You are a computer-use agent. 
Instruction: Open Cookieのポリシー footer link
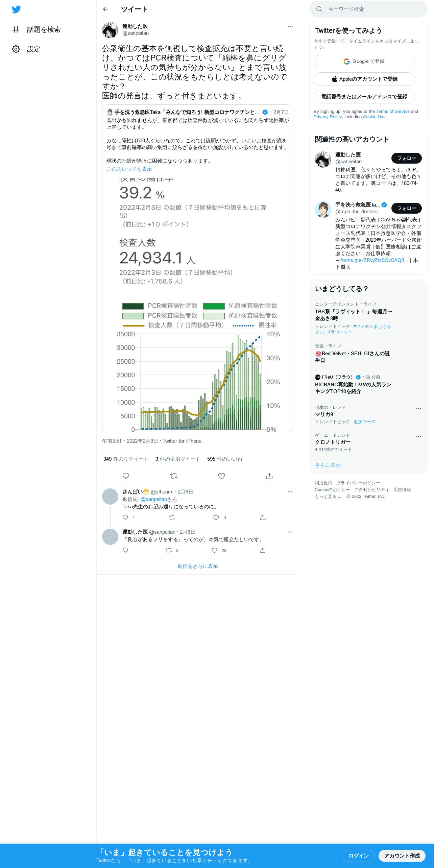pyautogui.click(x=332, y=490)
